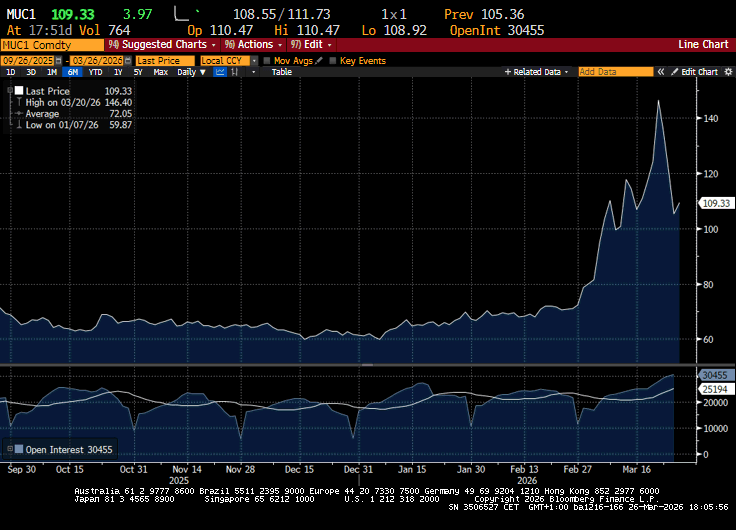The image size is (736, 530).
Task: Click the Edit Chart pencil icon
Action: (x=675, y=72)
